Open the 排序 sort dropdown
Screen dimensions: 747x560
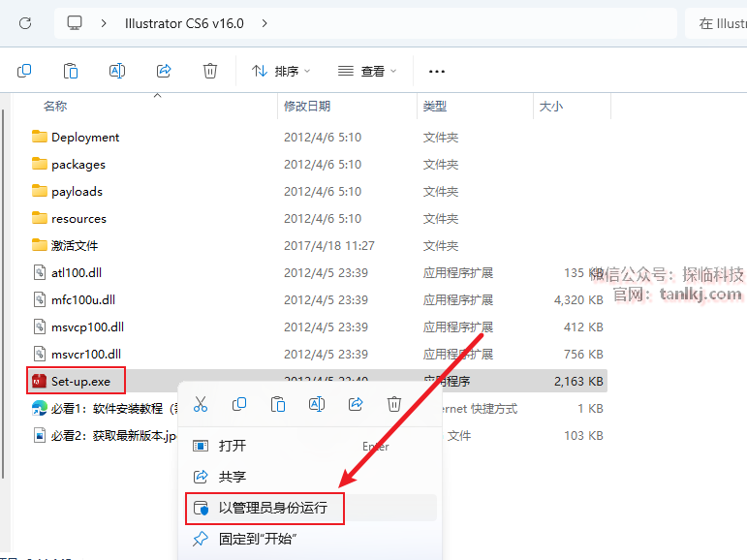click(281, 71)
